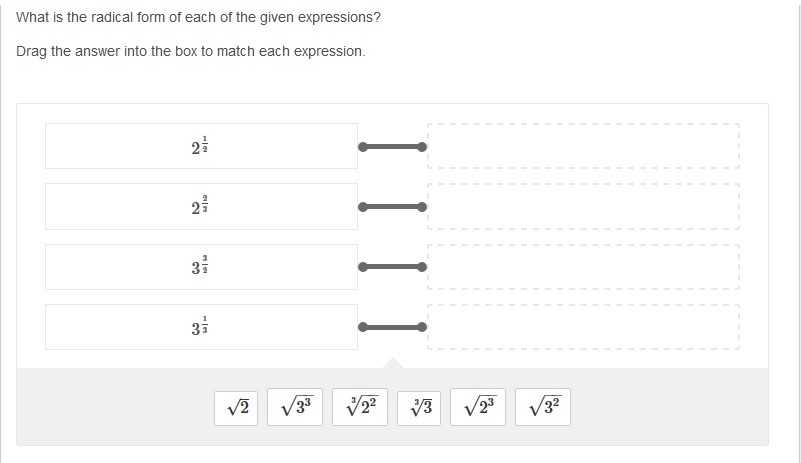Click the dashed drop box for 3 to the 3/2
Screen dimensions: 801x463
point(583,267)
